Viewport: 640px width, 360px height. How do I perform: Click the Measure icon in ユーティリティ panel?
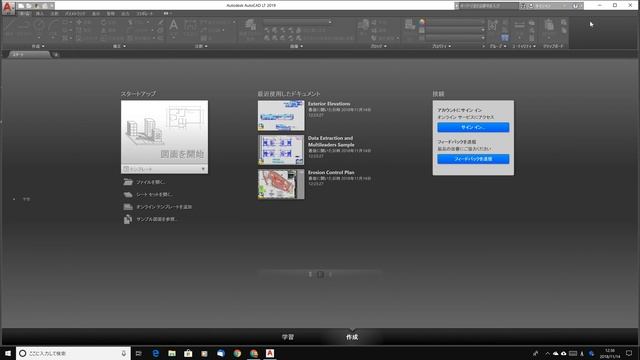[519, 25]
